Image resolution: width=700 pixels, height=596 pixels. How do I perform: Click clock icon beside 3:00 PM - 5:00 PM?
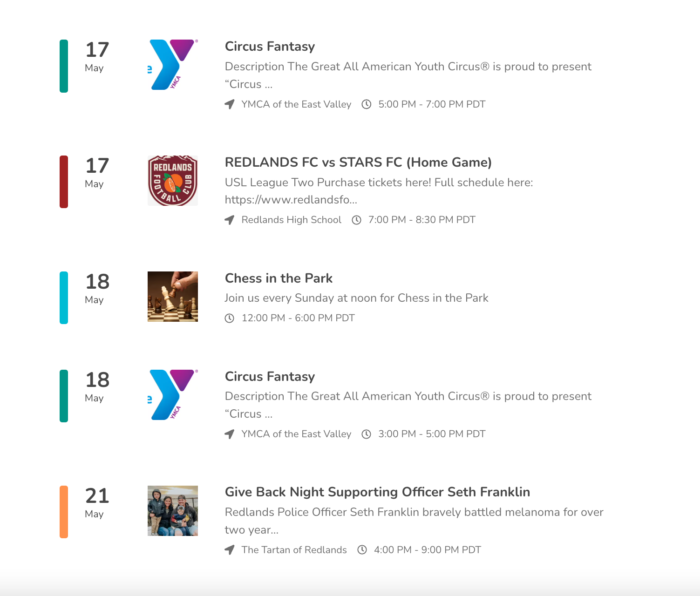(367, 434)
